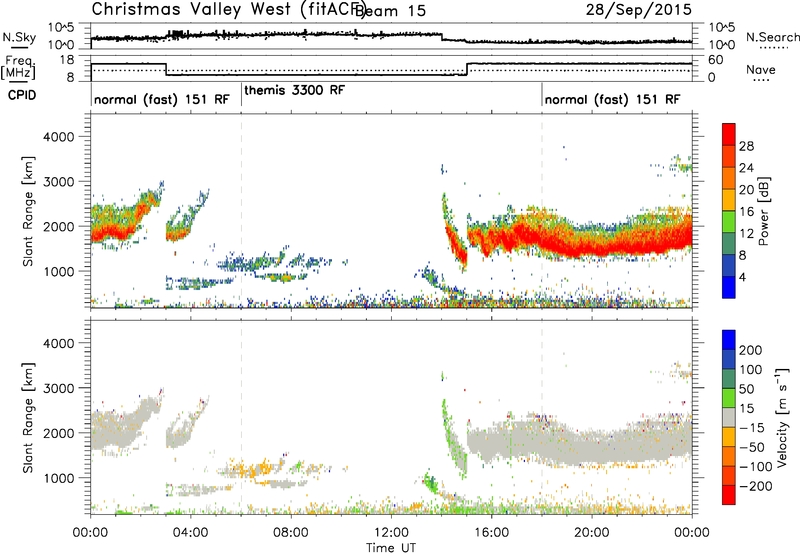Viewport: 800px width, 554px height.
Task: Click the 4 tick on the Power colorbar
Action: 743,277
